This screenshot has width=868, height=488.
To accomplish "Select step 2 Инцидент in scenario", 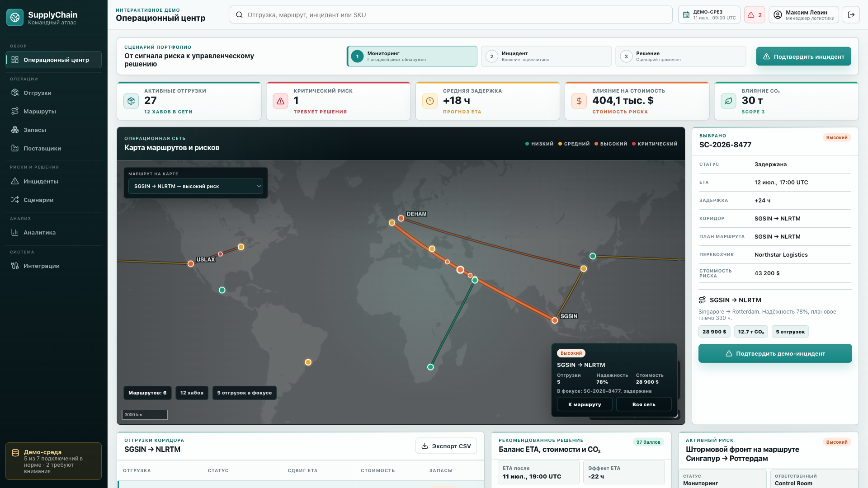I will click(x=546, y=56).
